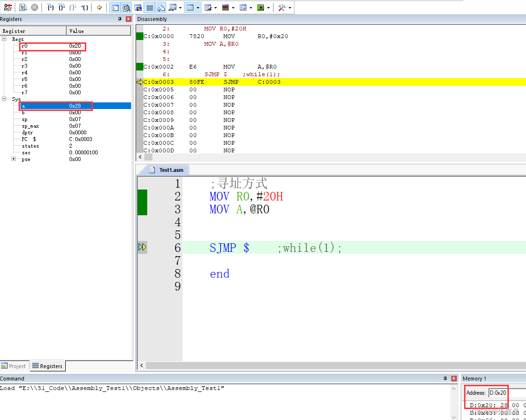
Task: Click the Register column header
Action: pos(33,31)
